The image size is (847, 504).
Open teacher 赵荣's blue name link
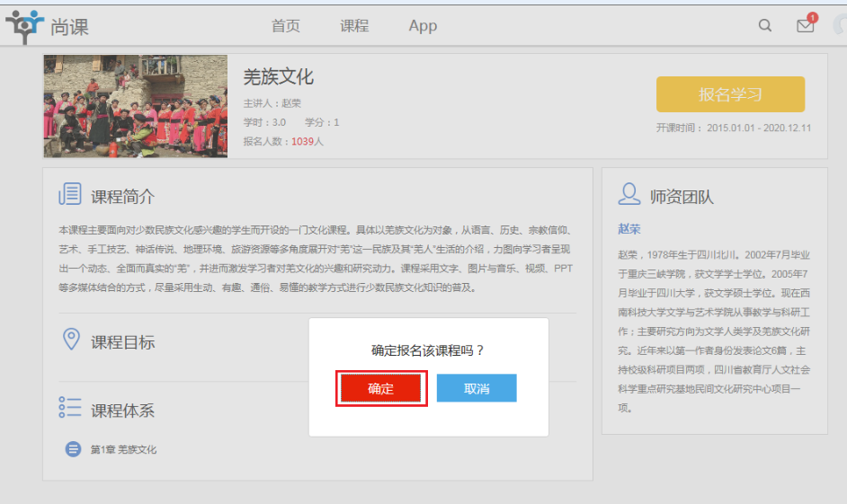629,229
